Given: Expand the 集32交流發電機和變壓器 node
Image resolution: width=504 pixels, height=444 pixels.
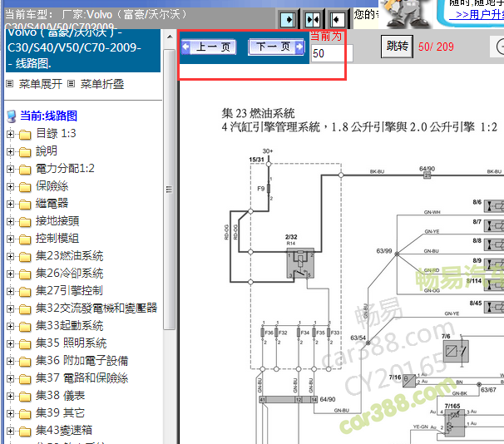Looking at the screenshot, I should tap(10, 308).
